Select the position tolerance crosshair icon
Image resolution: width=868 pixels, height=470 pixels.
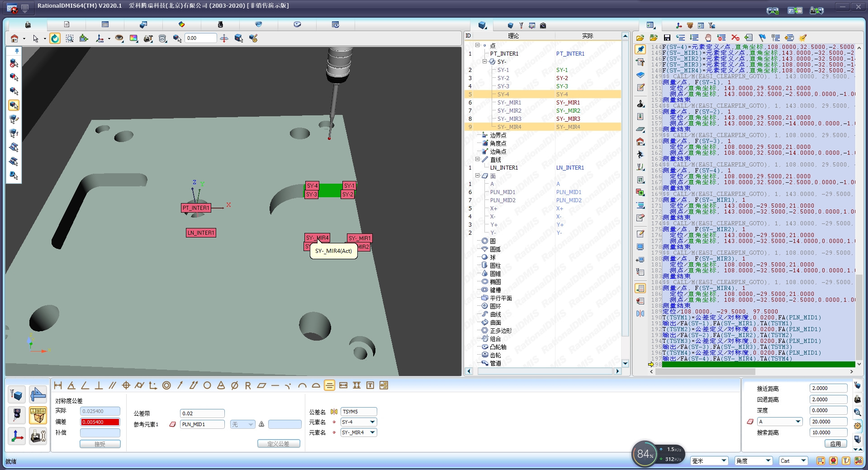point(126,385)
